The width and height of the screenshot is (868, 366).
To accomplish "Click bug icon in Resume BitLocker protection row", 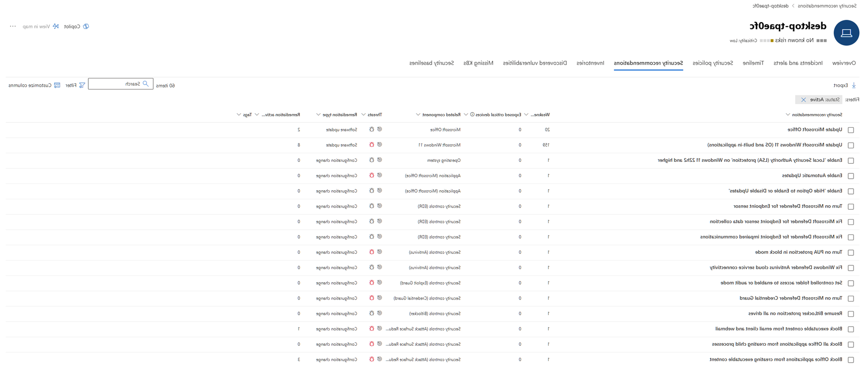I will point(371,314).
